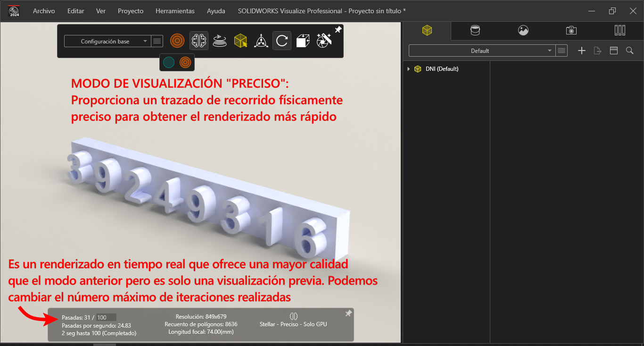Click the search magnifier in model panel
The image size is (644, 346).
(629, 51)
